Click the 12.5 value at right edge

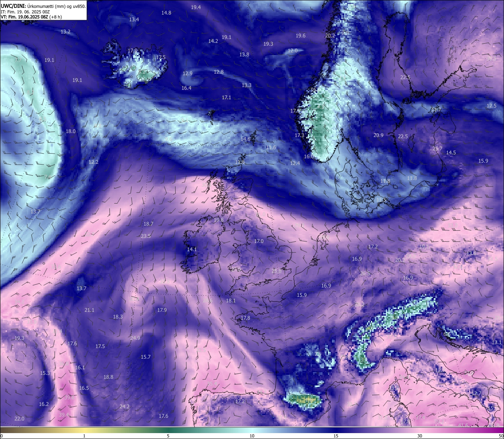tap(491, 106)
